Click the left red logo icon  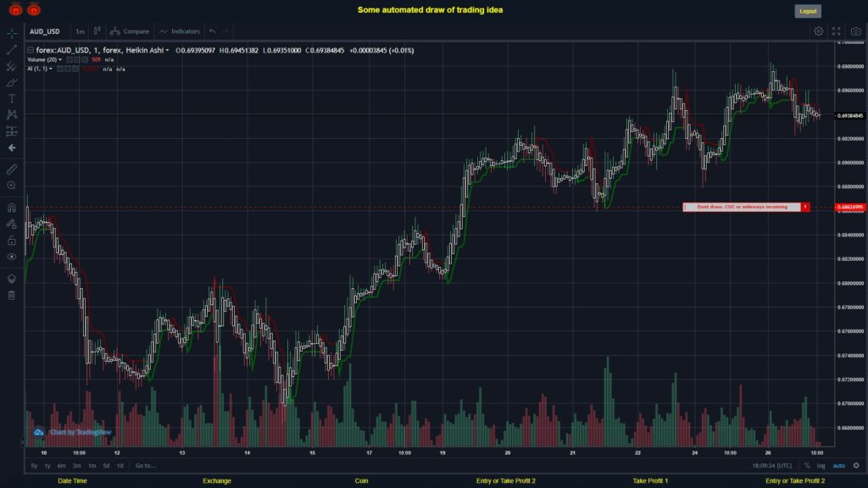15,9
